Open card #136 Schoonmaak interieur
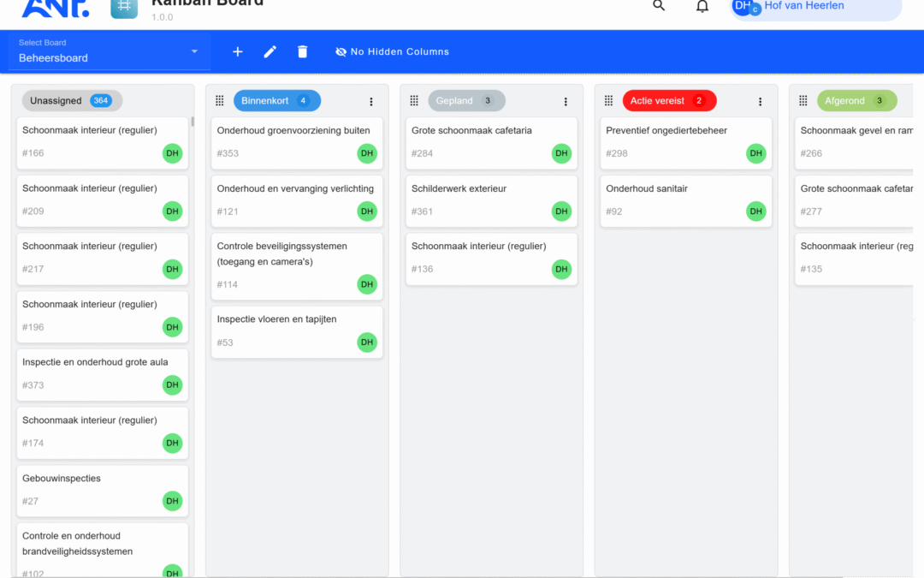Image resolution: width=924 pixels, height=578 pixels. pyautogui.click(x=491, y=259)
